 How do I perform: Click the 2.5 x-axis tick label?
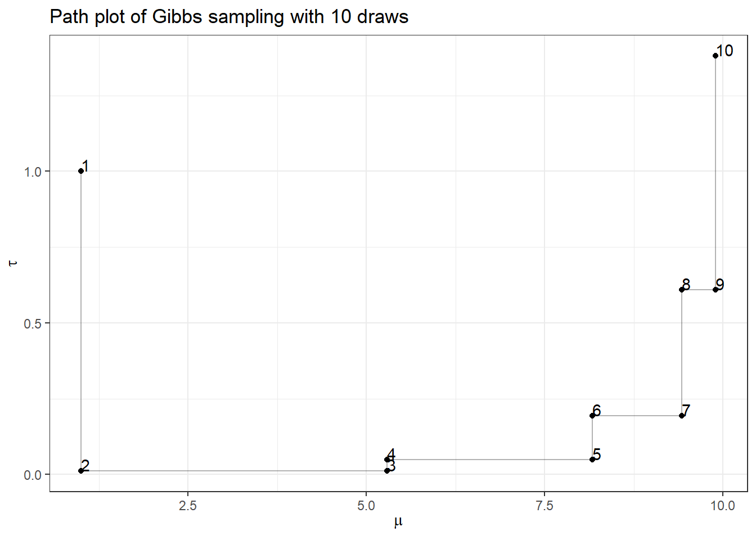188,506
